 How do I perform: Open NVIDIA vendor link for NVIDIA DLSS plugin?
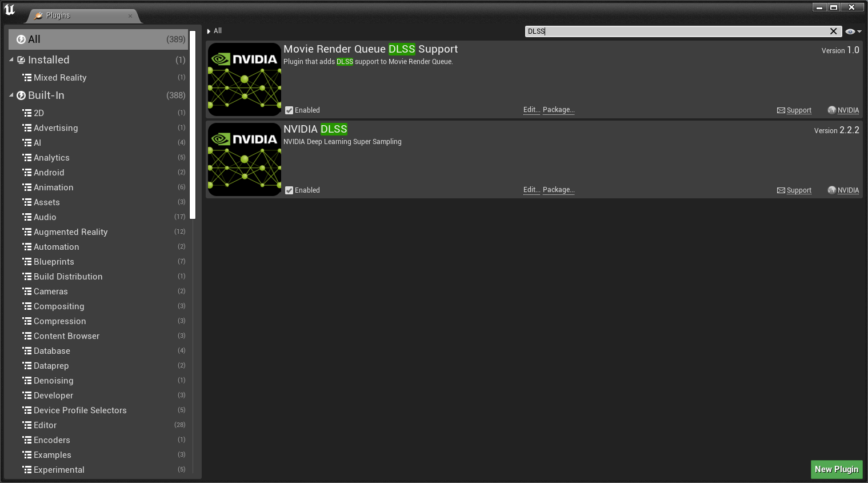(x=848, y=190)
